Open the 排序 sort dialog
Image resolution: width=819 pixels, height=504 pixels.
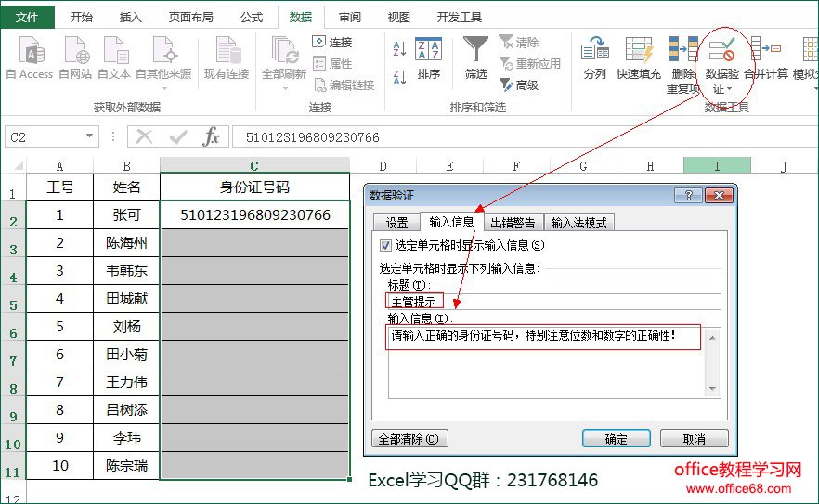(x=428, y=58)
